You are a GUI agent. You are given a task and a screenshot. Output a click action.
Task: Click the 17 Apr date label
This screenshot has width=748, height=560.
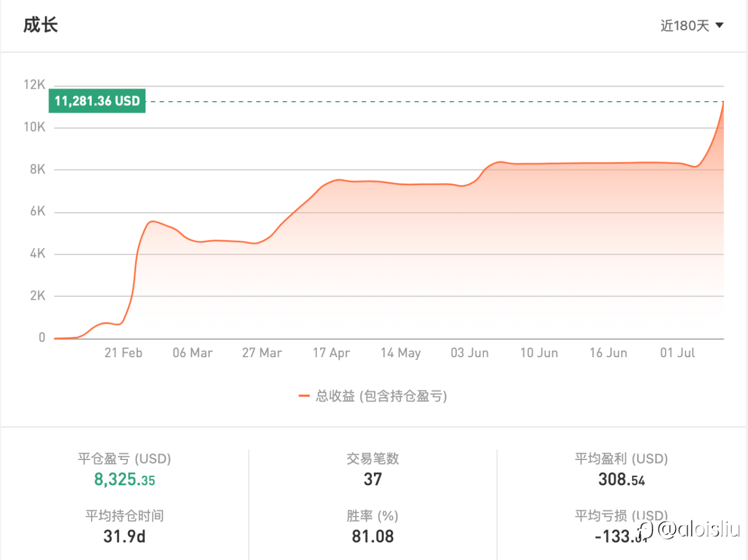coord(331,353)
